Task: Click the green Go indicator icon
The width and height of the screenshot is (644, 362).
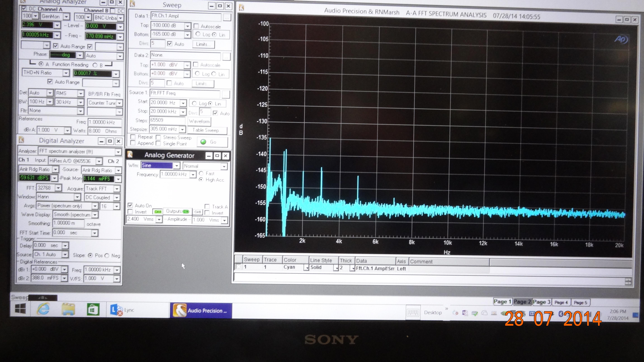Action: pos(203,142)
